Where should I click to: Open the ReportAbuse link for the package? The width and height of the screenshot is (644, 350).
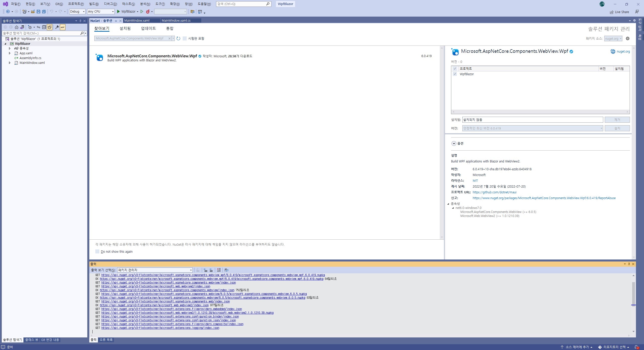[x=544, y=198]
